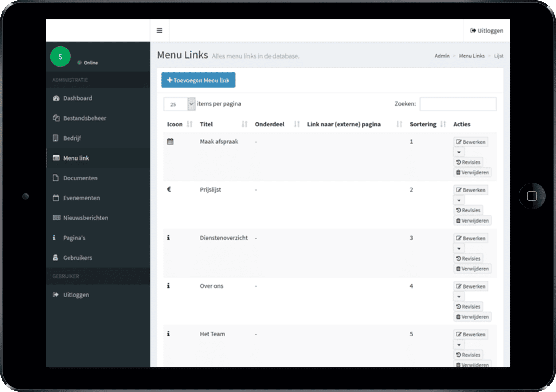
Task: Click the info icon of Over ons row
Action: [x=168, y=286]
